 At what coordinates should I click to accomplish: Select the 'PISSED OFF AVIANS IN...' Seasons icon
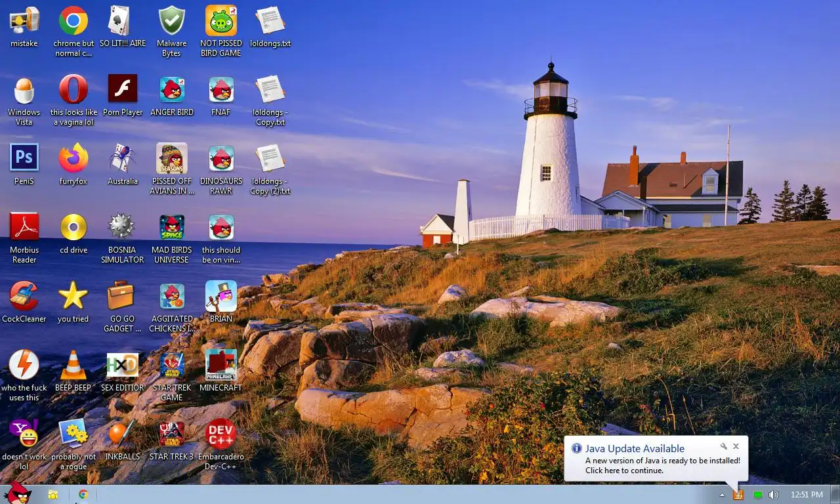172,159
